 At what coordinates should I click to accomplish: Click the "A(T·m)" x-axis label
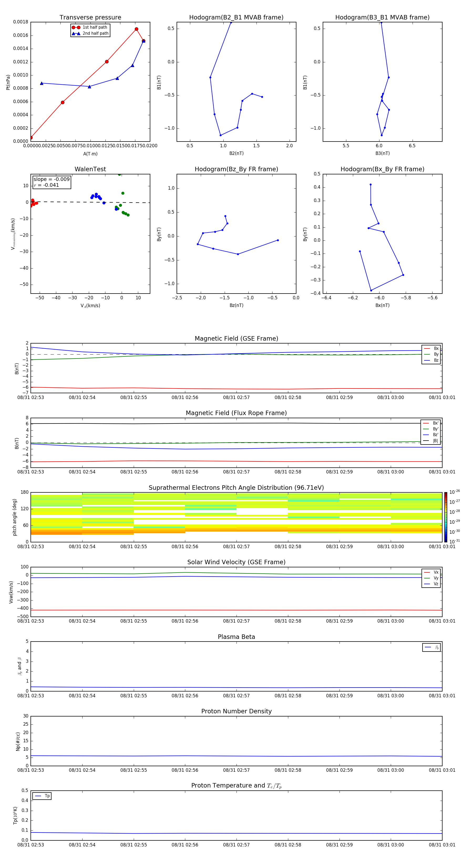point(90,154)
